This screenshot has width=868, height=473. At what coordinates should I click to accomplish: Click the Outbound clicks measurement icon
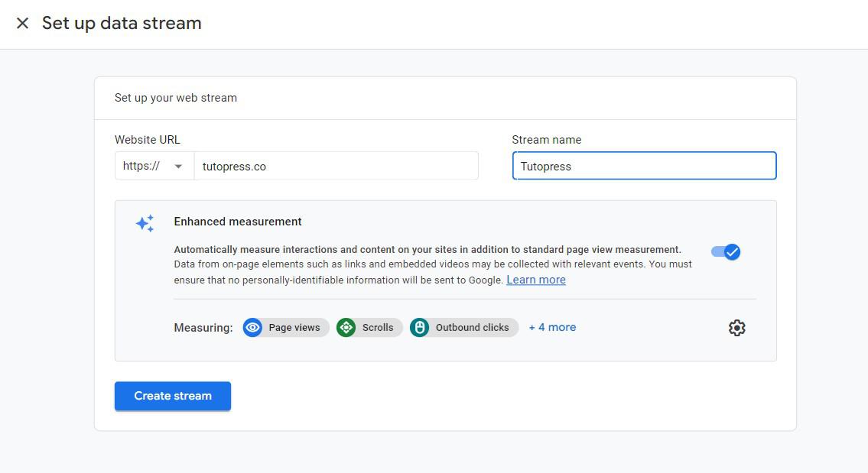[x=420, y=327]
